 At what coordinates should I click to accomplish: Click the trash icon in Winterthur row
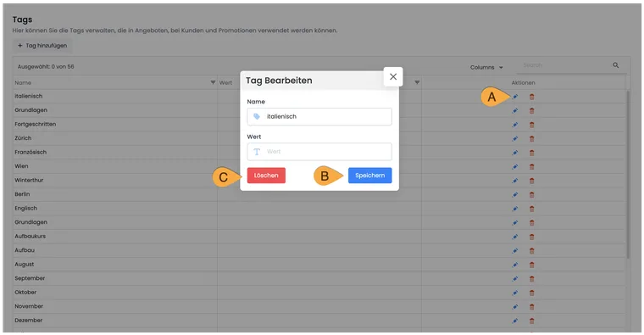pos(532,181)
